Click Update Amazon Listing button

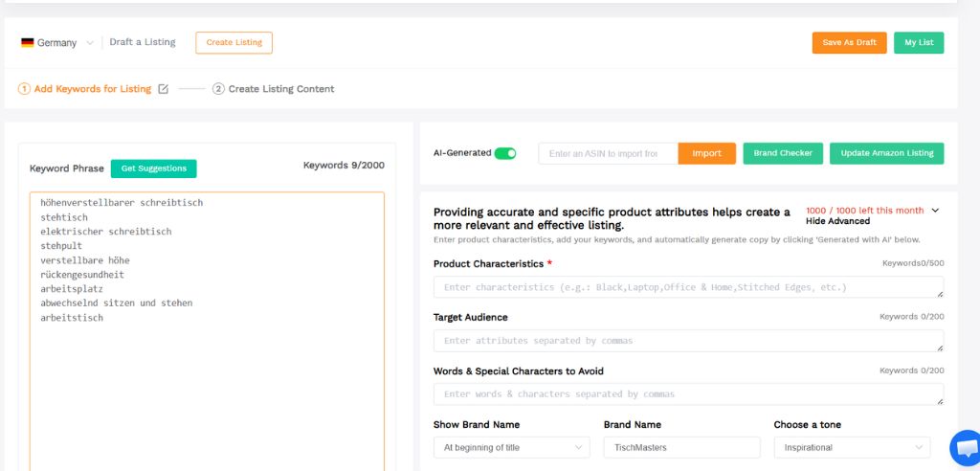coord(887,153)
